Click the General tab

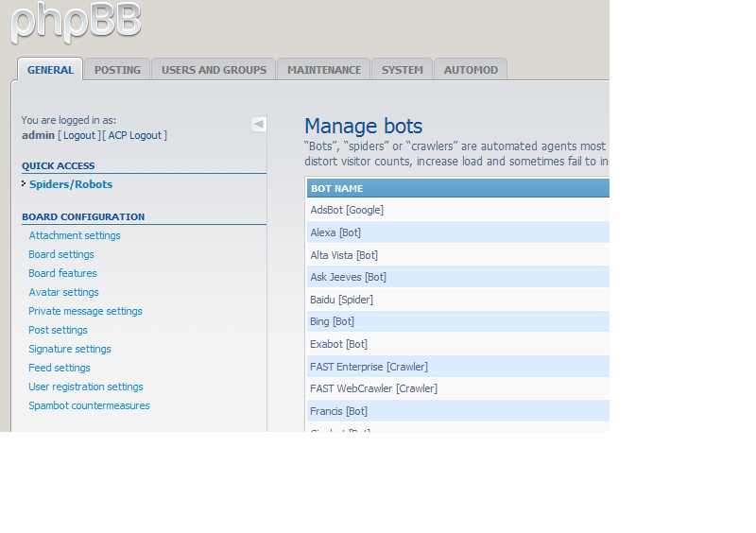point(50,70)
